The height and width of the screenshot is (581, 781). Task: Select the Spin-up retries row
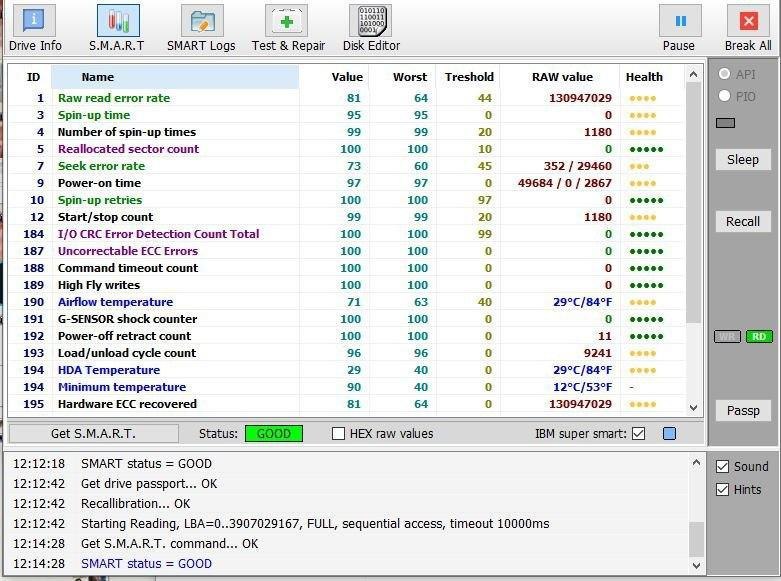(346, 200)
